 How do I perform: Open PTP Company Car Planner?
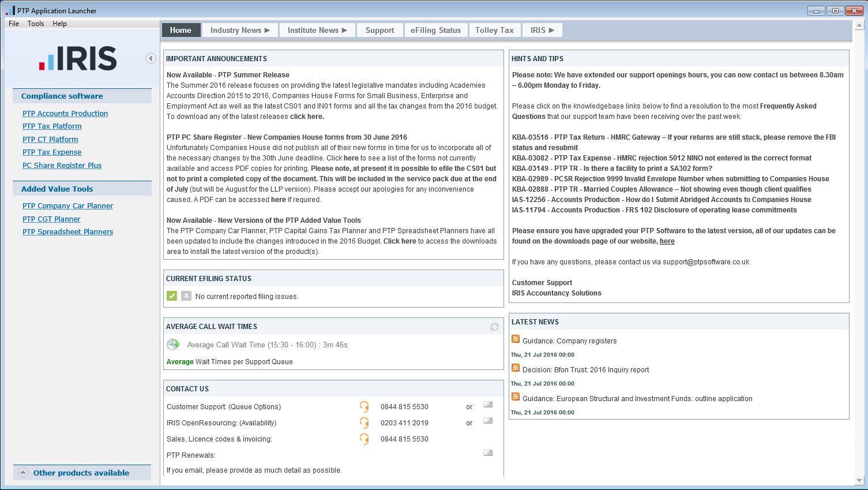tap(67, 206)
